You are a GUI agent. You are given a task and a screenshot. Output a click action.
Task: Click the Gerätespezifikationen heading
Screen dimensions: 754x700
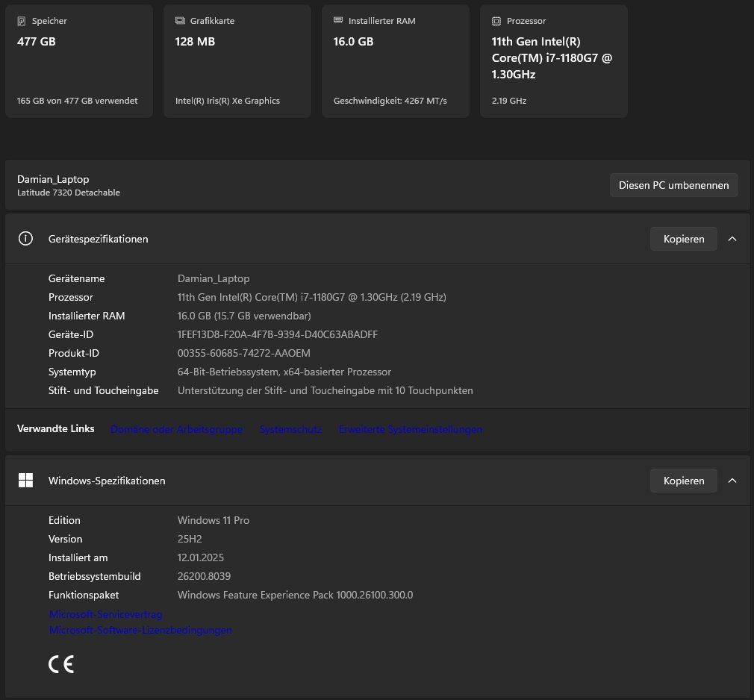click(98, 239)
